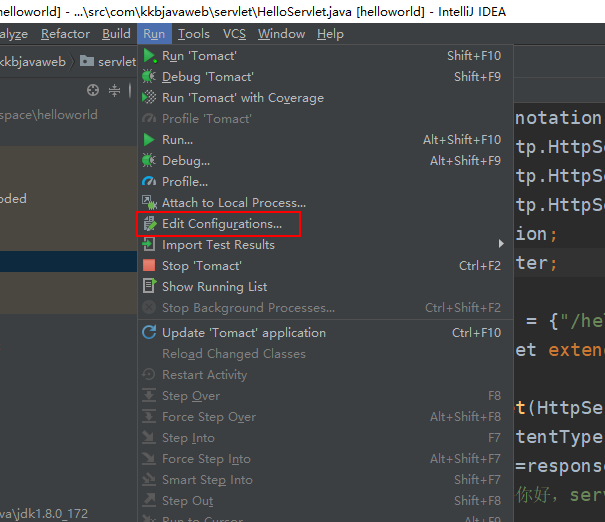Select Attach to Local Process...
Image resolution: width=605 pixels, height=522 pixels.
(x=325, y=203)
